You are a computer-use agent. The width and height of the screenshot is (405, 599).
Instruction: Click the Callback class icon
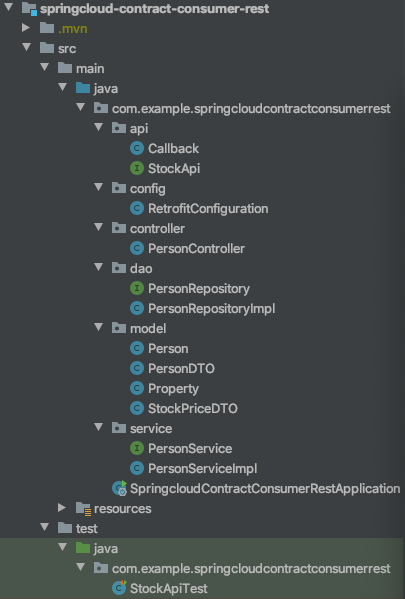click(x=137, y=148)
